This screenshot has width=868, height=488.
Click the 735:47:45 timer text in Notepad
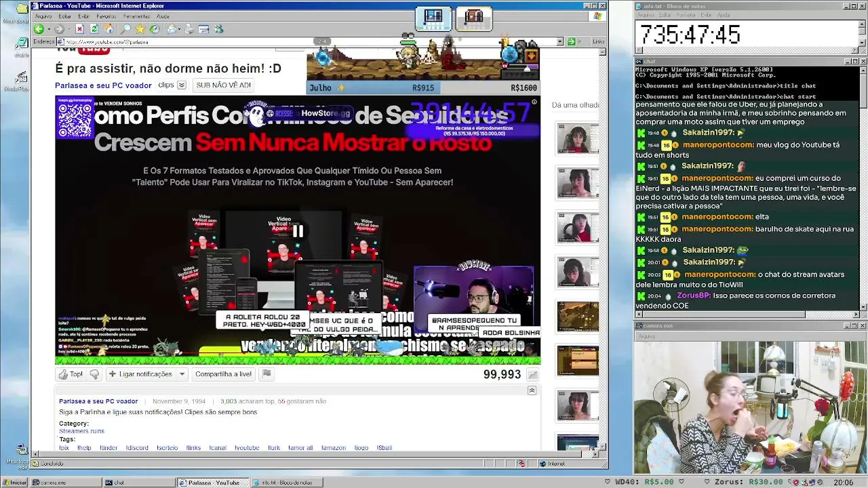click(x=690, y=35)
